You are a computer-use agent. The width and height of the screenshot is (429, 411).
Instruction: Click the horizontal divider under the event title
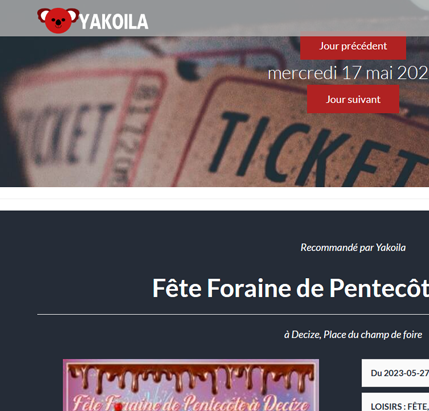coord(233,314)
